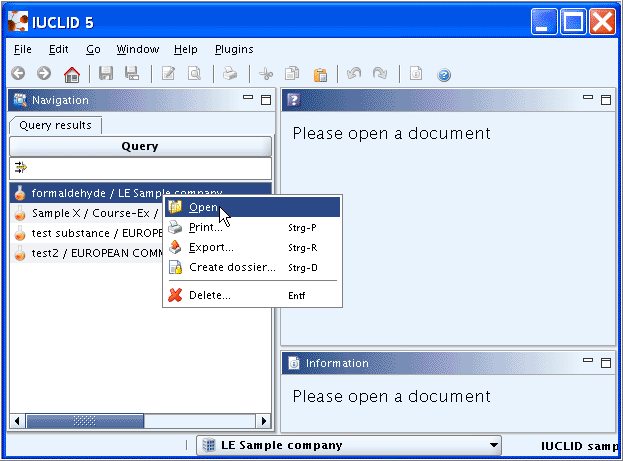Viewport: 623px width, 461px height.
Task: Click the Copy toolbar icon
Action: pos(292,74)
